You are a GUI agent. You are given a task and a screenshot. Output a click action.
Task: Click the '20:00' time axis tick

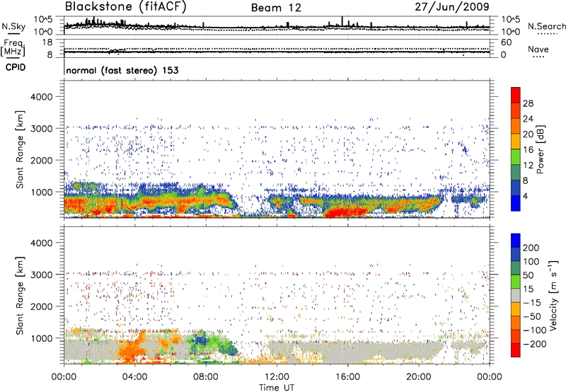click(418, 377)
